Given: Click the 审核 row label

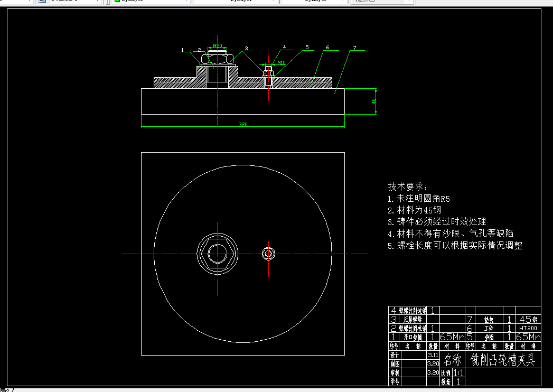Looking at the screenshot, I should pos(395,372).
